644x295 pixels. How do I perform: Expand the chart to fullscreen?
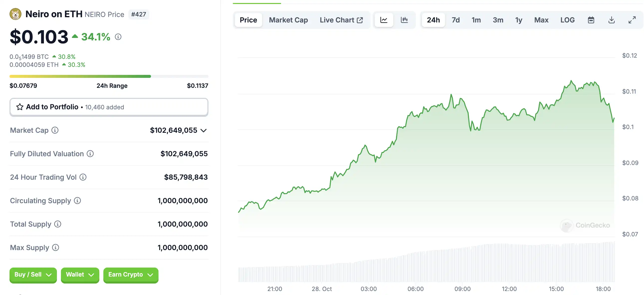[632, 20]
